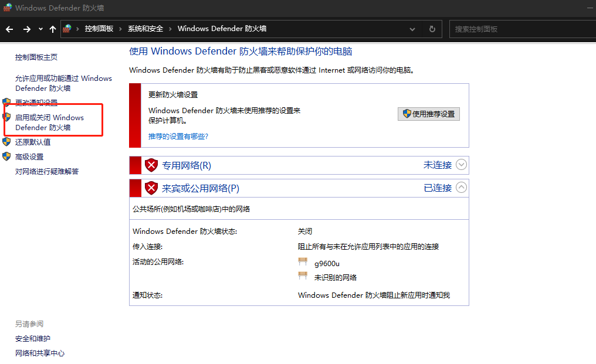Click 未连接 status text

pos(438,165)
